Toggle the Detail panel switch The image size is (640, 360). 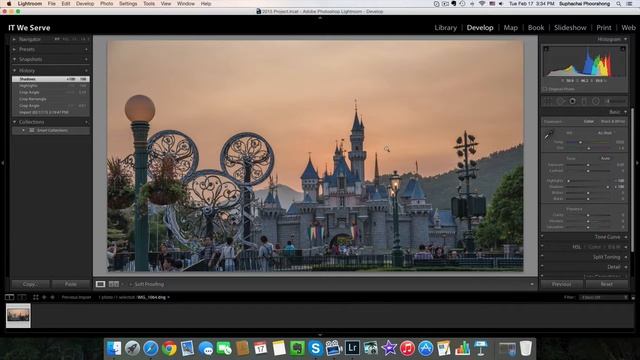[542, 267]
